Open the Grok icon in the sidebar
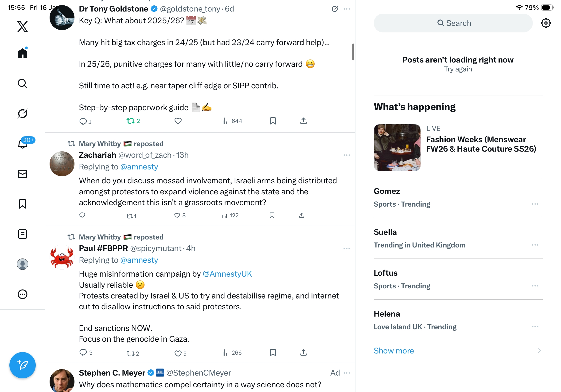Image resolution: width=561 pixels, height=392 pixels. (23, 114)
